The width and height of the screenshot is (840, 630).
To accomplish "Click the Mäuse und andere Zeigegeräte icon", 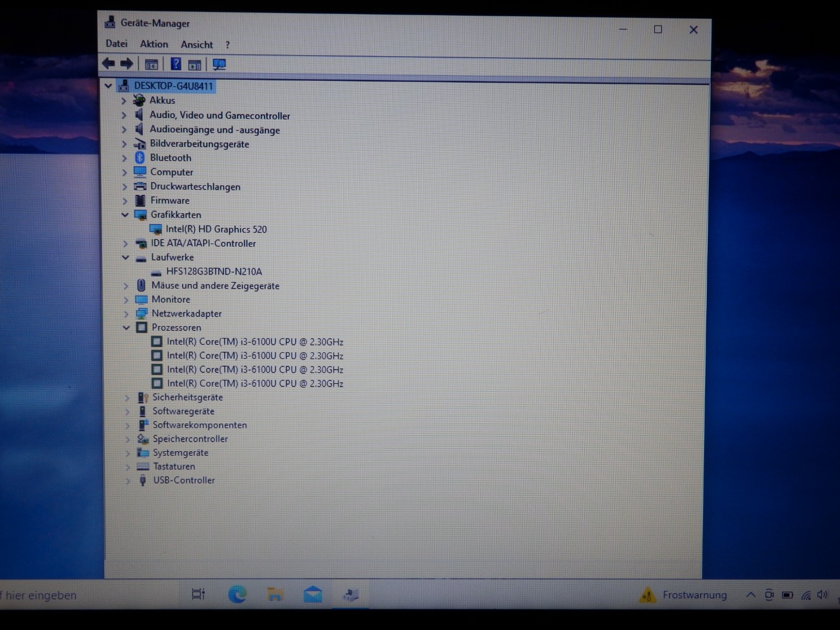I will tap(141, 285).
